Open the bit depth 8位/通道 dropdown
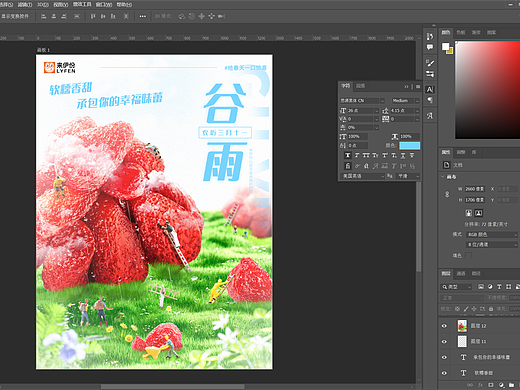This screenshot has width=520, height=390. click(x=492, y=245)
